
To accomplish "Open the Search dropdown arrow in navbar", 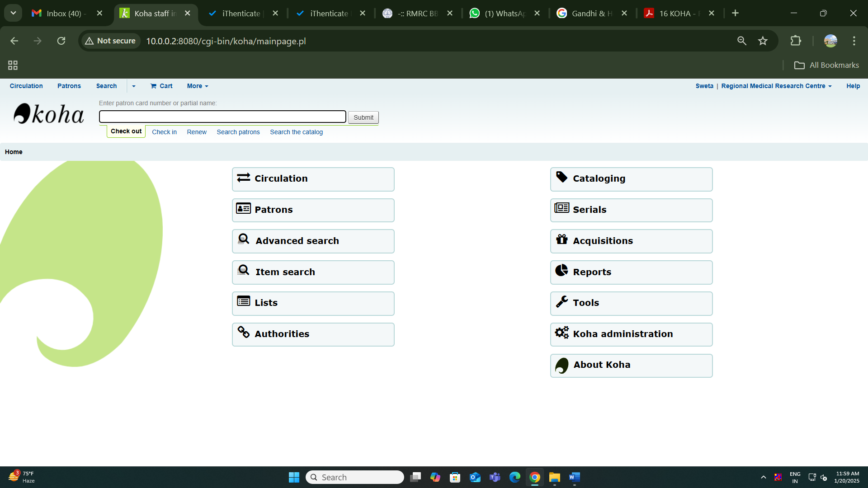I will [x=134, y=86].
